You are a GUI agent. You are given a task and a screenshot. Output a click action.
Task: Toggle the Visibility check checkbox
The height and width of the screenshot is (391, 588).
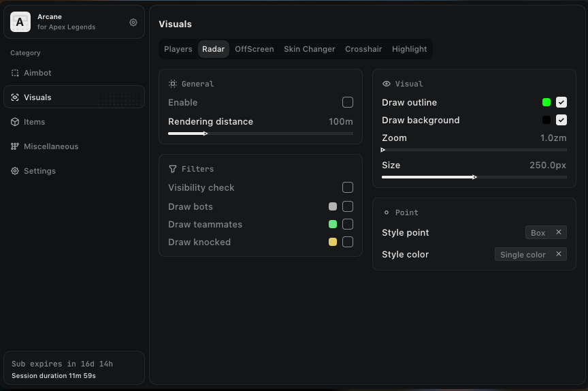[348, 187]
